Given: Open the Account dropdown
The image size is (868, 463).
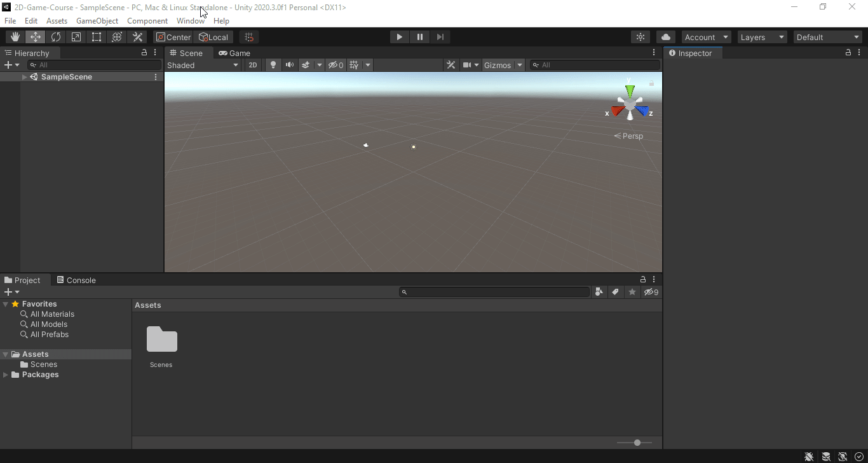Looking at the screenshot, I should (x=707, y=37).
